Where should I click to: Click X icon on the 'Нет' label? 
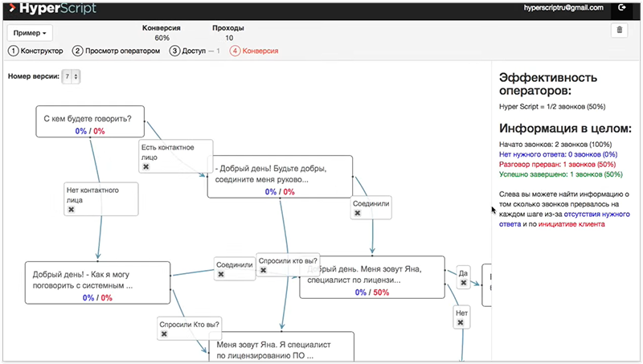point(461,322)
